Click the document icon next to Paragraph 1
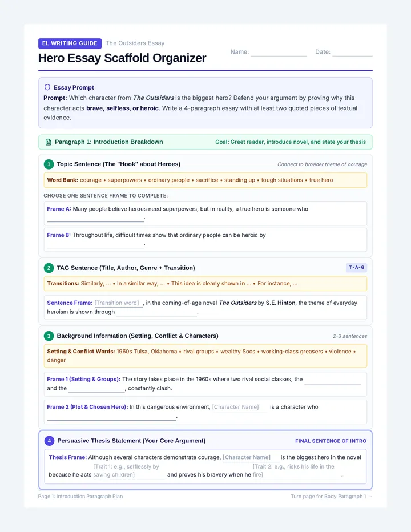Viewport: 411px width, 532px height. pos(48,142)
